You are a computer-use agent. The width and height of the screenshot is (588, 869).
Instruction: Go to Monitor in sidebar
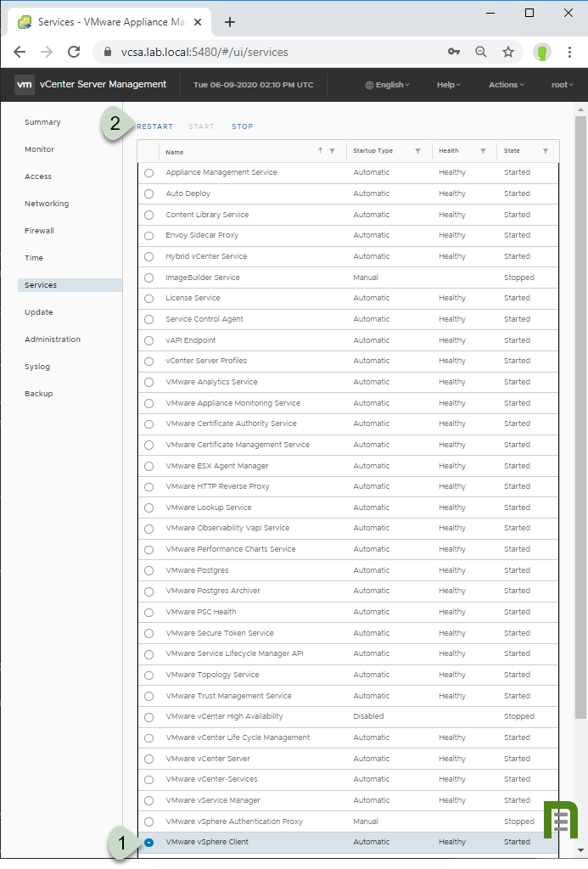39,149
